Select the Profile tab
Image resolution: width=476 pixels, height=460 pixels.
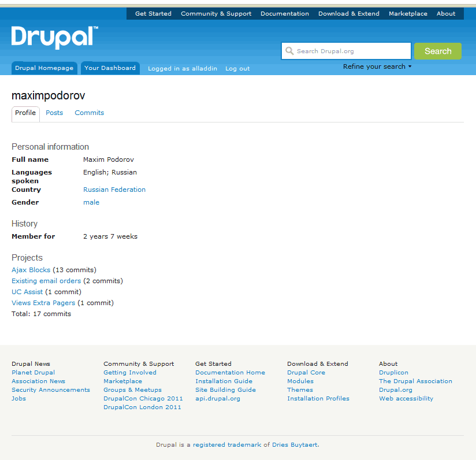click(x=25, y=113)
